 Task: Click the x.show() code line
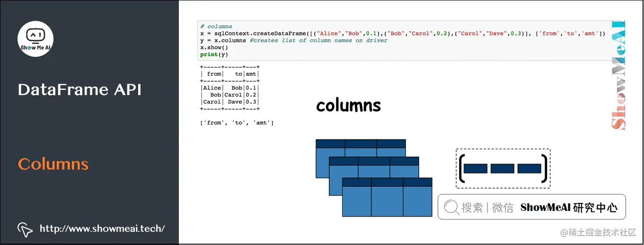coord(214,48)
